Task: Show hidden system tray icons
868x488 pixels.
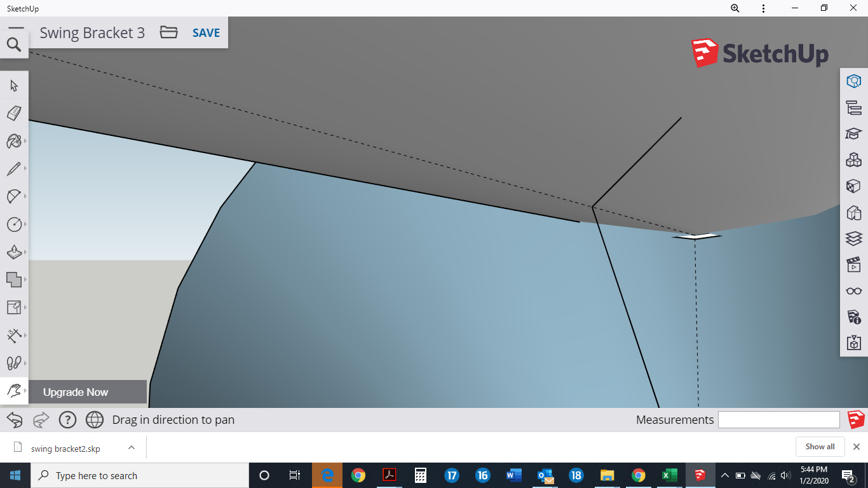Action: click(x=724, y=475)
